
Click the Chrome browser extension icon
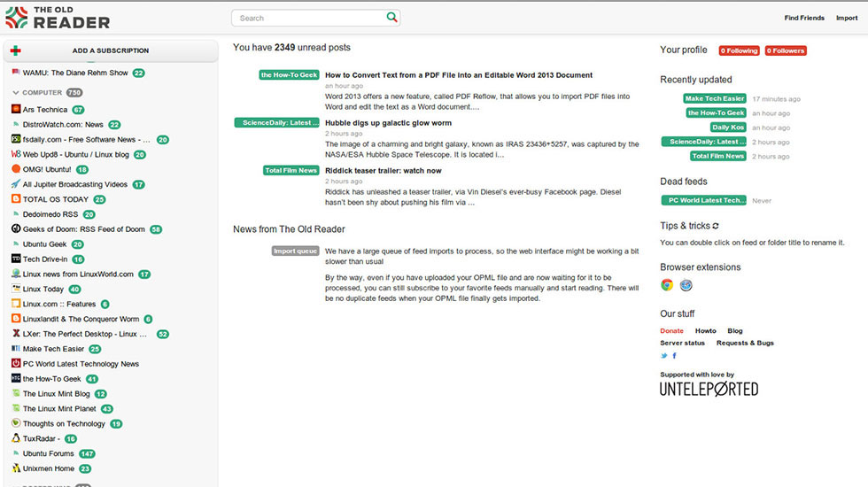(667, 285)
